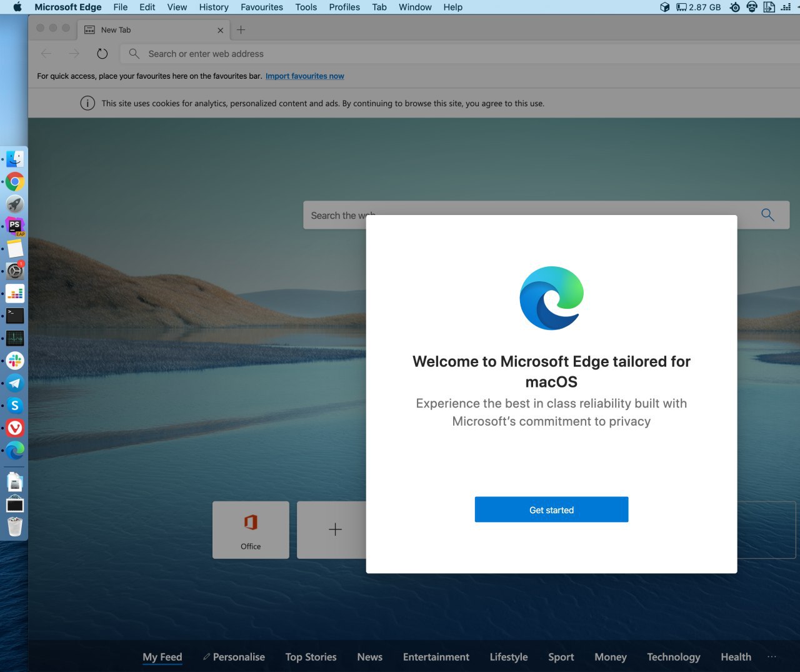Open PhpStorm EAP from the dock
Screen dimensions: 800x672
tap(15, 226)
